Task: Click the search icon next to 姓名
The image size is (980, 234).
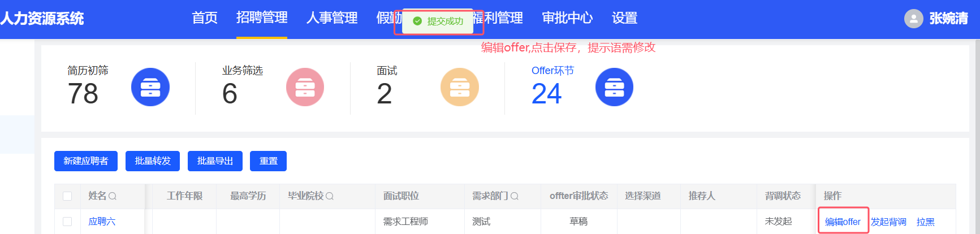Action: click(113, 196)
